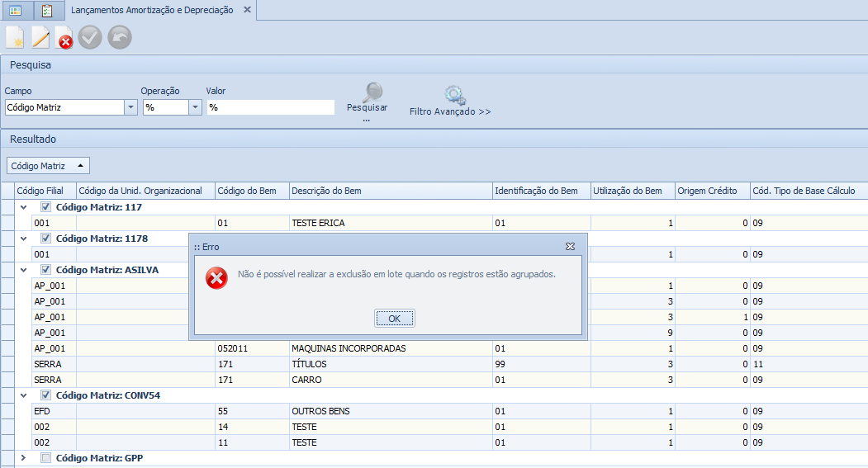Click the Pesquisar magnifier icon
This screenshot has height=468, width=868.
(372, 92)
